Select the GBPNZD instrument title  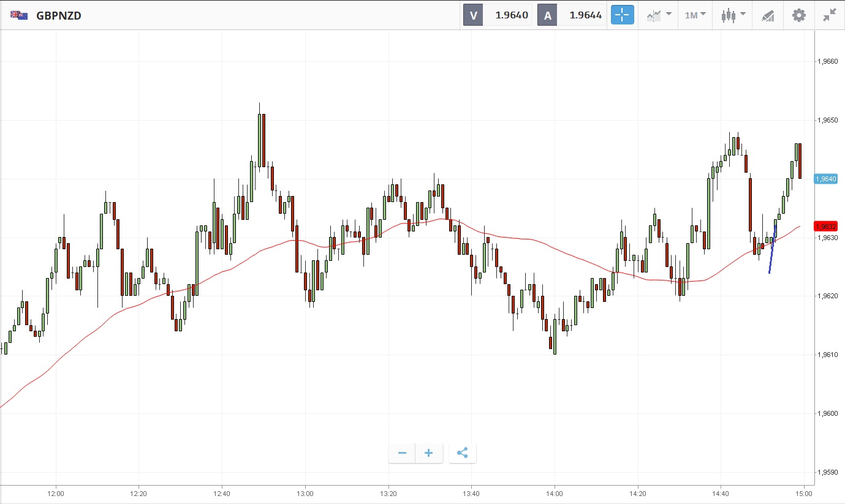pos(59,15)
